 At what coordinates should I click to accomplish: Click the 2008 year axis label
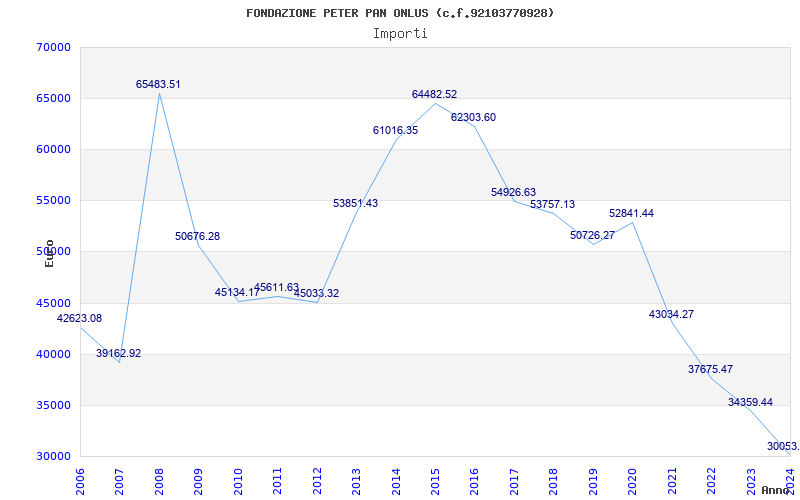[160, 478]
